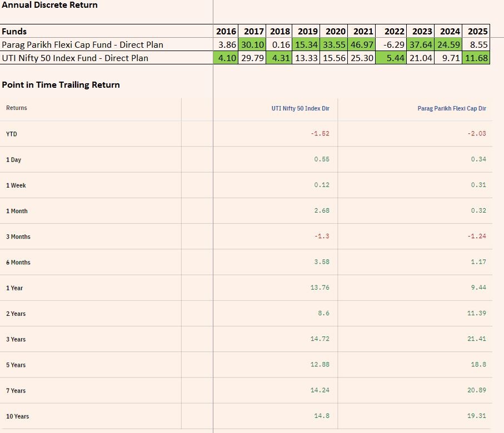Viewport: 504px width, 433px height.
Task: Click the 13.76 one-year UTI return value
Action: pos(320,288)
